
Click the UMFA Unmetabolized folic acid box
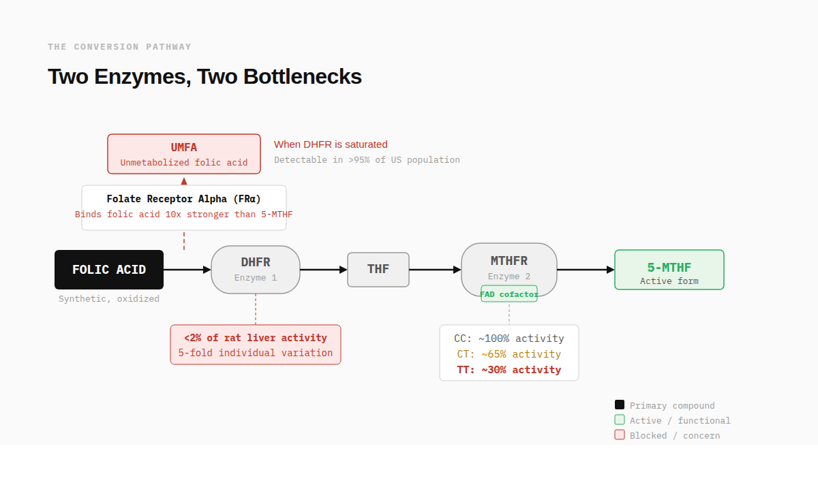tap(184, 154)
